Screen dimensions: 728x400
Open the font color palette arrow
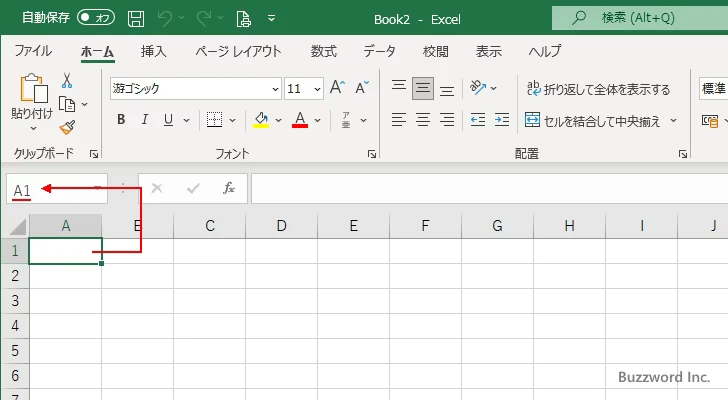point(317,120)
